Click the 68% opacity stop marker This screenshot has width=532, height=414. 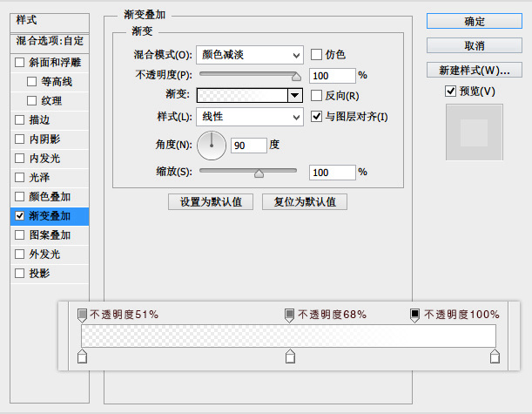click(289, 315)
